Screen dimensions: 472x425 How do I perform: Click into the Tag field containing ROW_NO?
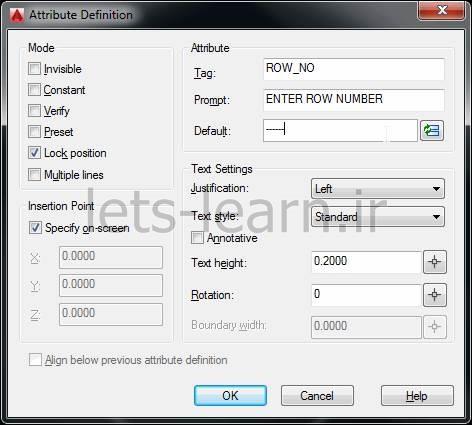click(x=354, y=69)
